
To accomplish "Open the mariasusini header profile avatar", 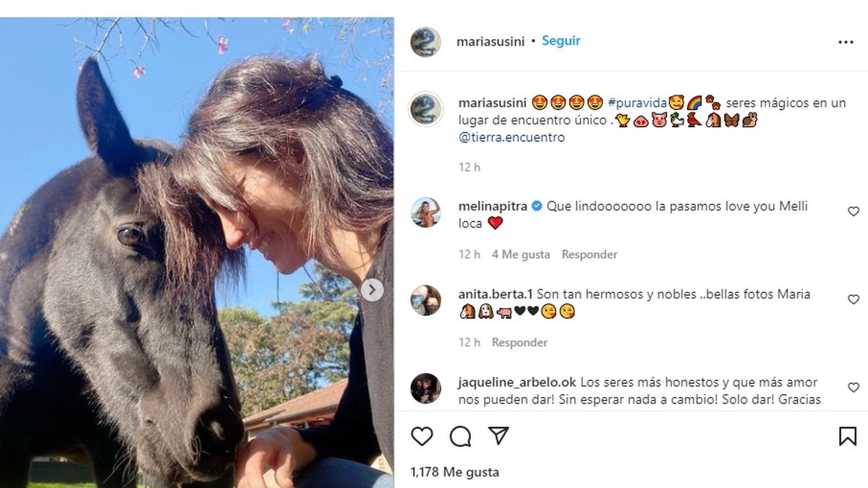I will pos(425,42).
